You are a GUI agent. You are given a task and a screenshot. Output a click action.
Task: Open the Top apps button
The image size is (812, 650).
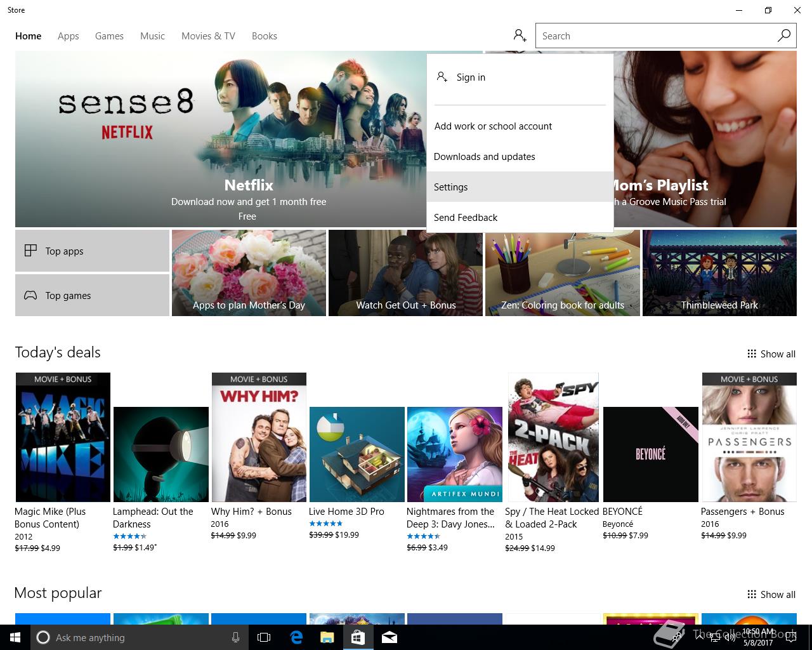tap(92, 251)
